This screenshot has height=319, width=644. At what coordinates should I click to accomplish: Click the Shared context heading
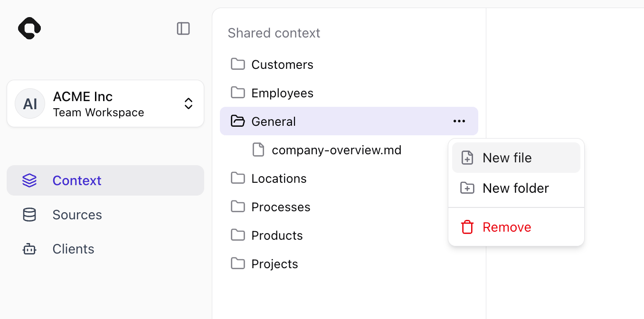[274, 33]
